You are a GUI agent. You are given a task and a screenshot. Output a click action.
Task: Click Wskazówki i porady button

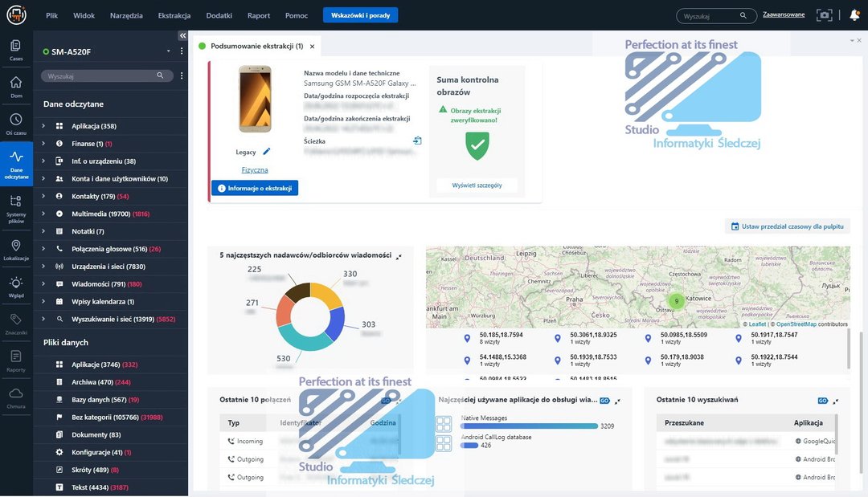tap(360, 15)
